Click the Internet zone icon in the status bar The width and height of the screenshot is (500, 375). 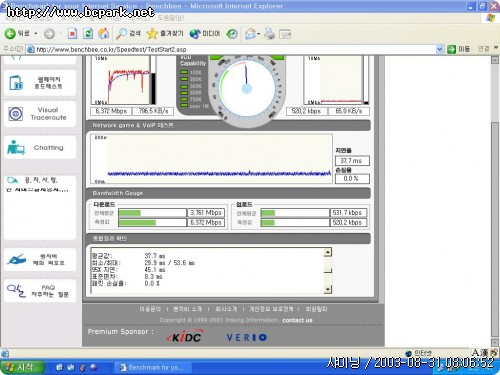click(x=409, y=353)
